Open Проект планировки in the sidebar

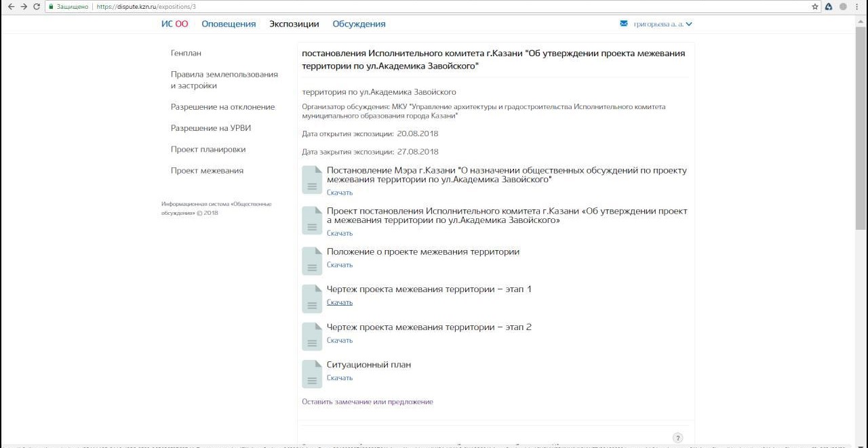(208, 149)
